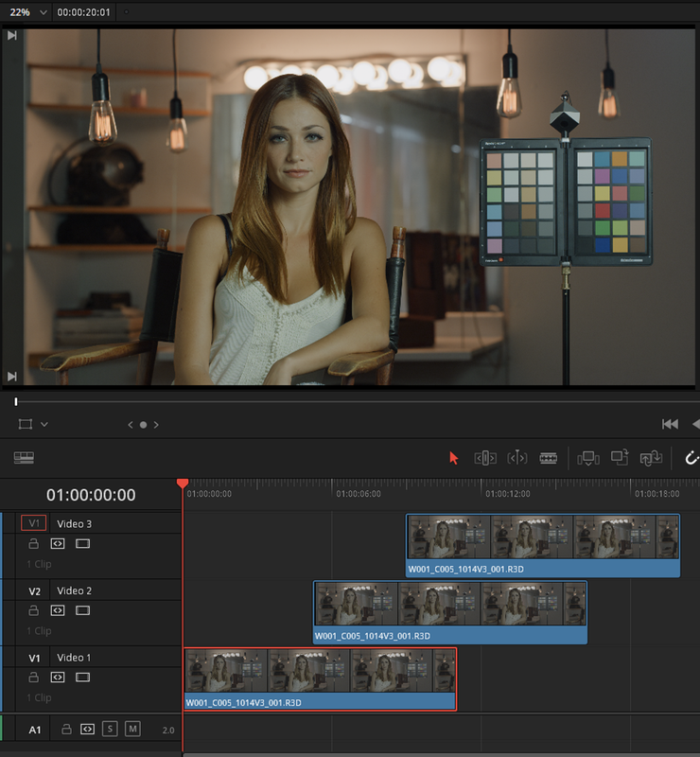This screenshot has width=700, height=757.
Task: Select the Video 3 track name
Action: [75, 524]
